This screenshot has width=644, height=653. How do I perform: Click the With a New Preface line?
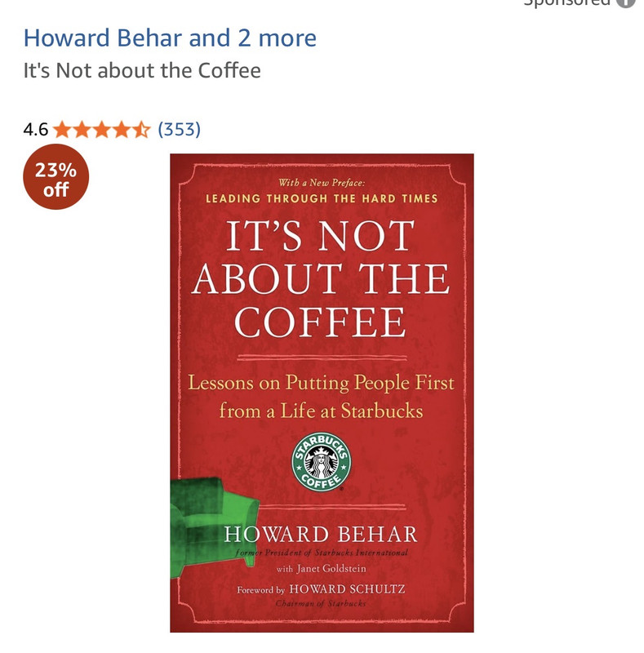click(x=321, y=183)
